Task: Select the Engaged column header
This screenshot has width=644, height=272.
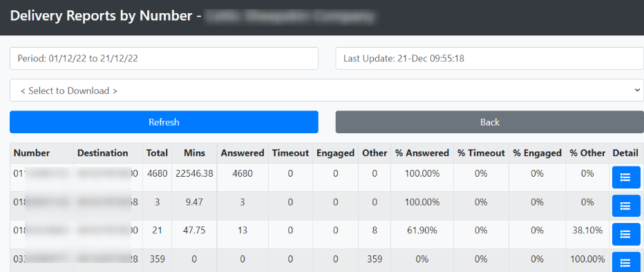Action: [x=336, y=153]
